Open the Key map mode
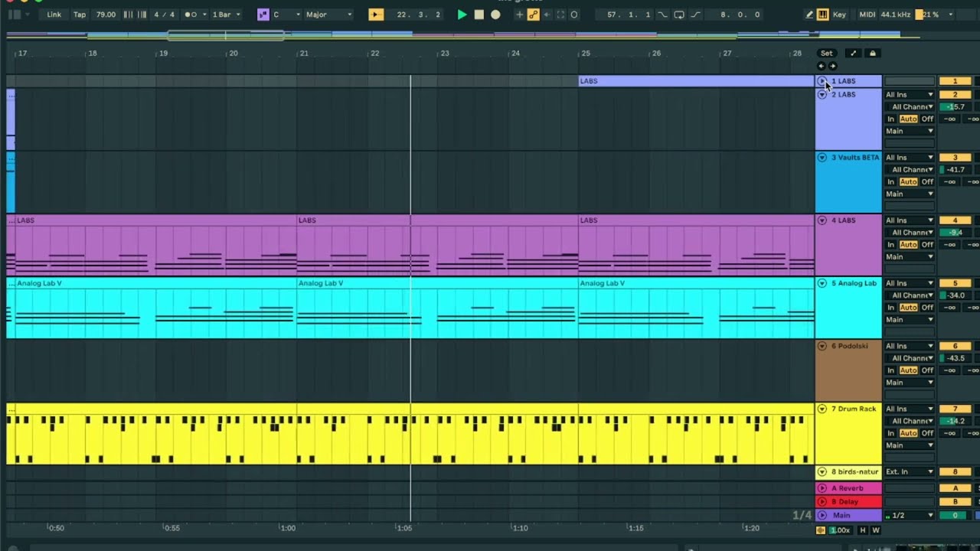This screenshot has width=980, height=551. (840, 15)
